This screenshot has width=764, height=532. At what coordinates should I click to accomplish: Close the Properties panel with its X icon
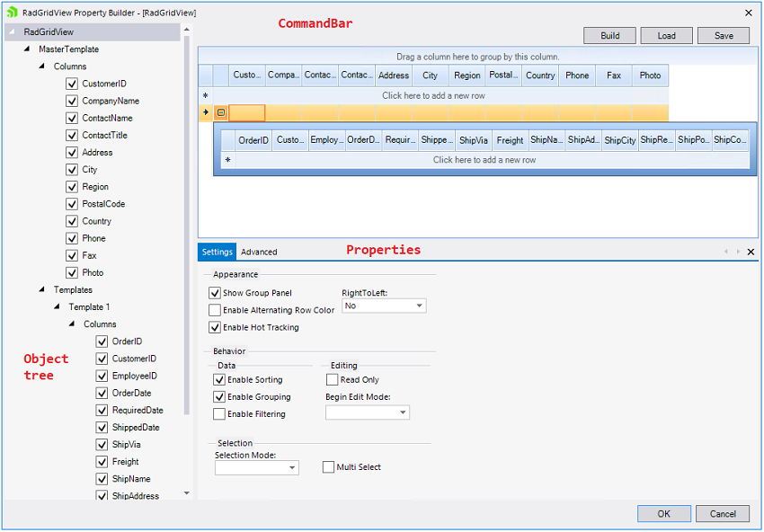pyautogui.click(x=751, y=253)
